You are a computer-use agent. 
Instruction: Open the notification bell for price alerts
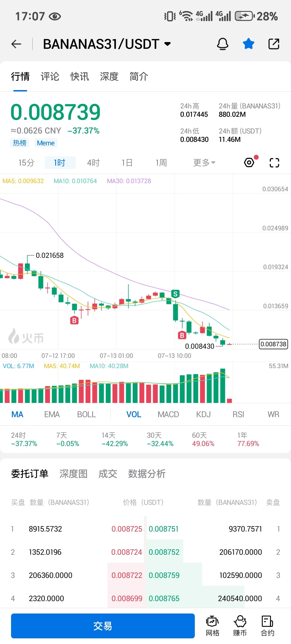pos(223,44)
